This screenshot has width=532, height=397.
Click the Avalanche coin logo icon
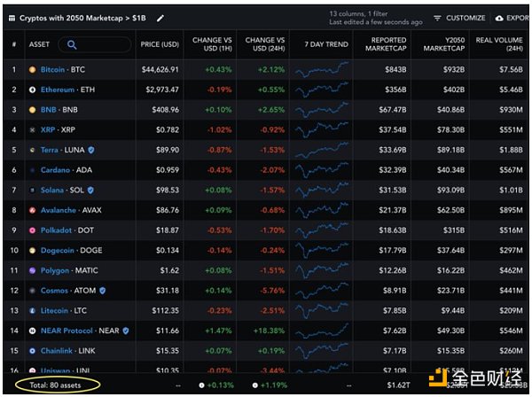point(33,210)
